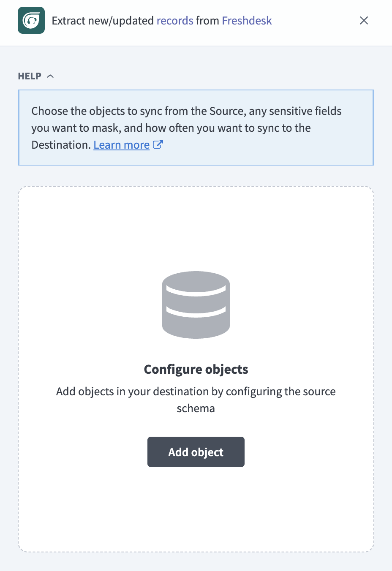Click the 'Extract new/updated' title text
Viewport: 392px width, 571px height.
[103, 21]
